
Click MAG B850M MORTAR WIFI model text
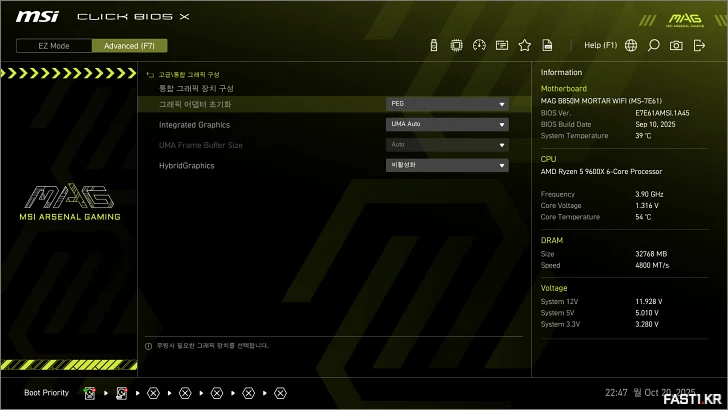tap(601, 101)
